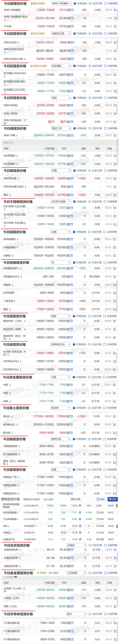120x644 pixels.
Task: Open 今日铜现货价格 section heading
Action: coord(15,4)
